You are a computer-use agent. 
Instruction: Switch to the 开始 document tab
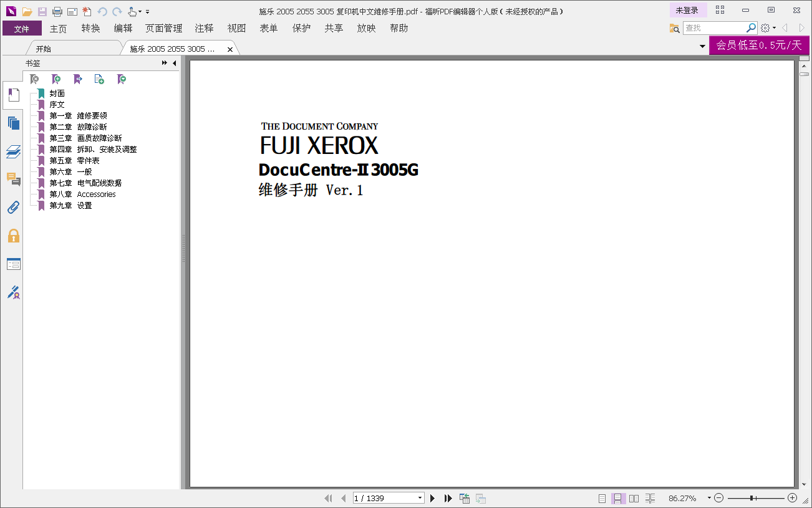44,49
